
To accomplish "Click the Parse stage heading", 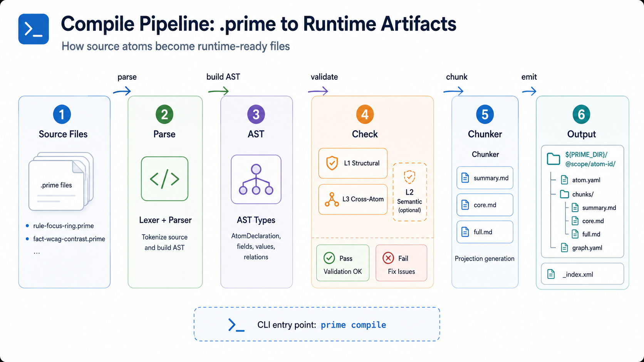I will click(x=164, y=134).
